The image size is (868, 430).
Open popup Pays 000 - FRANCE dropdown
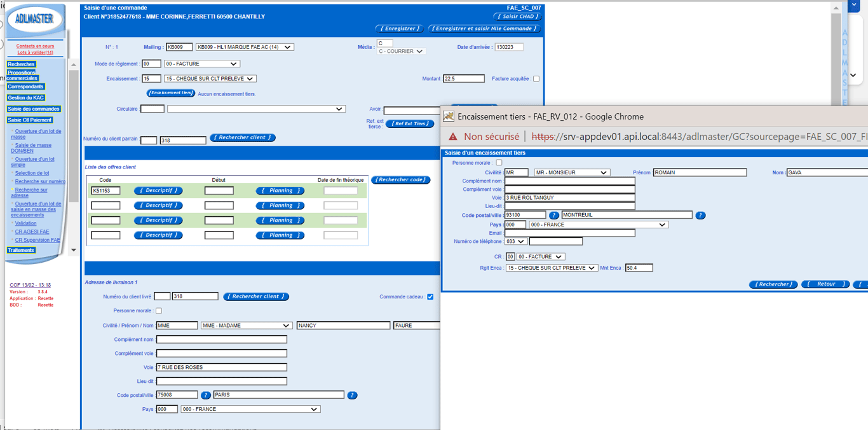pos(599,225)
